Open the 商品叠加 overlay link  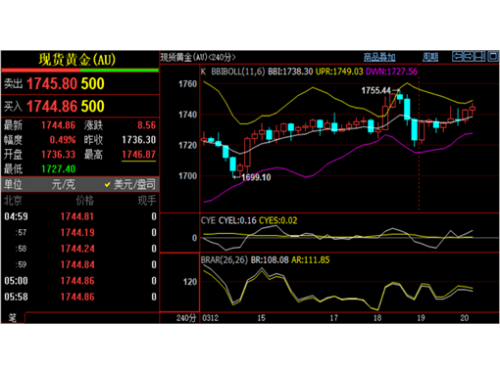(x=379, y=57)
